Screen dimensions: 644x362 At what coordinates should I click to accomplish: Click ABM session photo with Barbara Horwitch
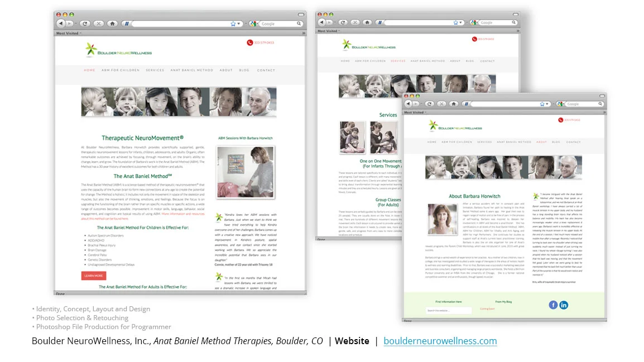(x=245, y=172)
